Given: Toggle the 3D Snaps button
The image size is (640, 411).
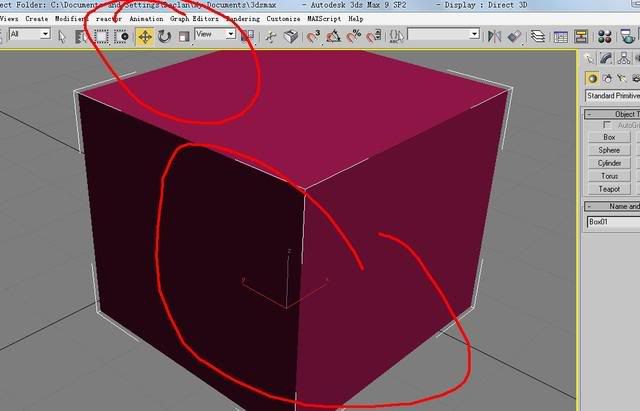Looking at the screenshot, I should click(312, 36).
